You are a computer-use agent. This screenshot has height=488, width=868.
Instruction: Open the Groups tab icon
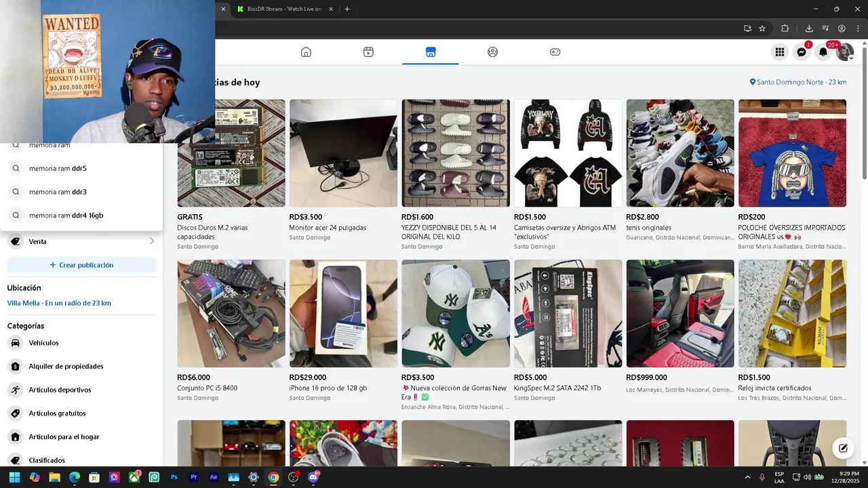[x=493, y=52]
